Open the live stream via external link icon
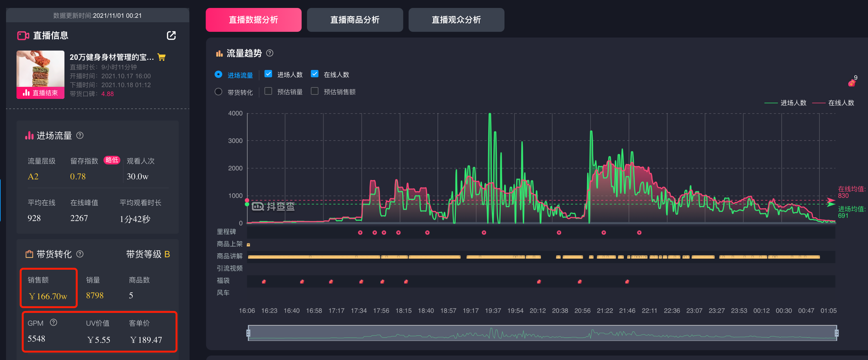This screenshot has width=868, height=360. 171,35
